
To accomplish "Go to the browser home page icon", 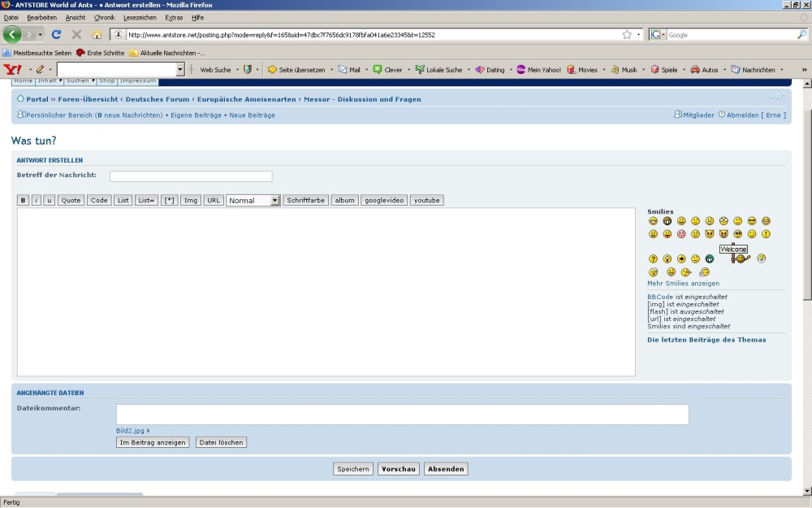I will click(97, 35).
